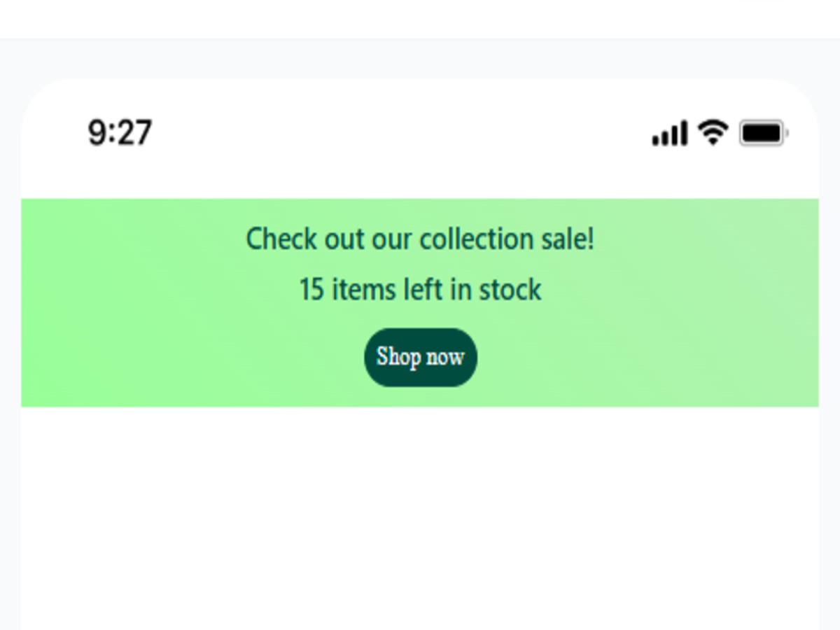Click the gray background right of phone frame
The height and width of the screenshot is (630, 840).
coord(829,350)
